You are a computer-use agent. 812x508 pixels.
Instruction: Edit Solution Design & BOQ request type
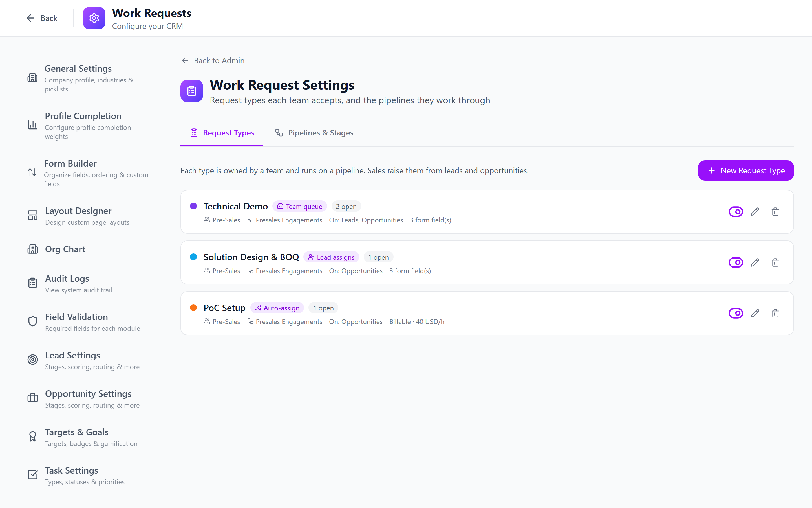point(755,262)
